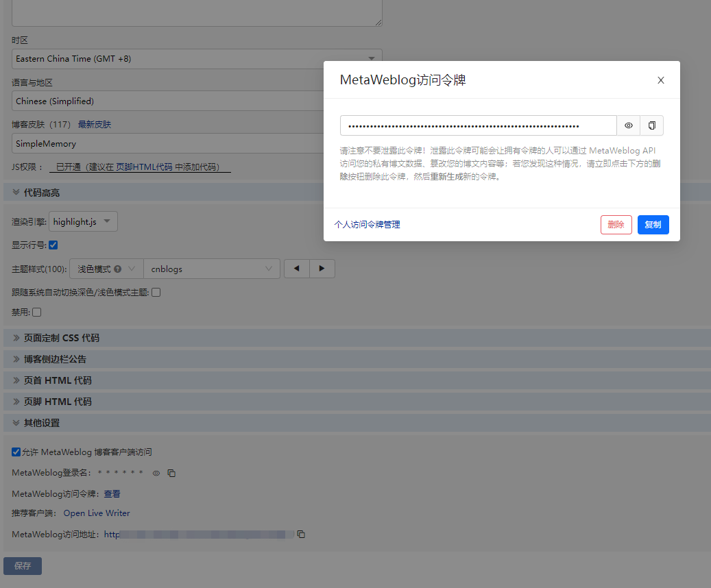The image size is (711, 588).
Task: Focus the masked token input field
Action: [479, 125]
